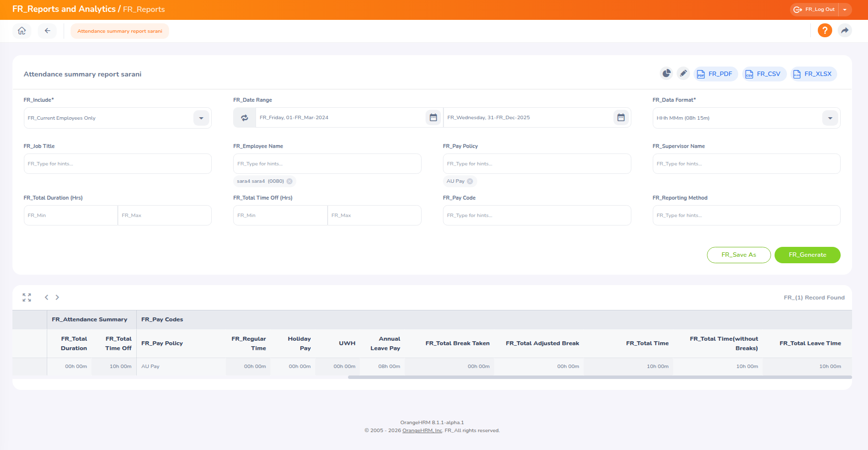This screenshot has width=868, height=450.
Task: Export report as FR_CSV
Action: (764, 74)
